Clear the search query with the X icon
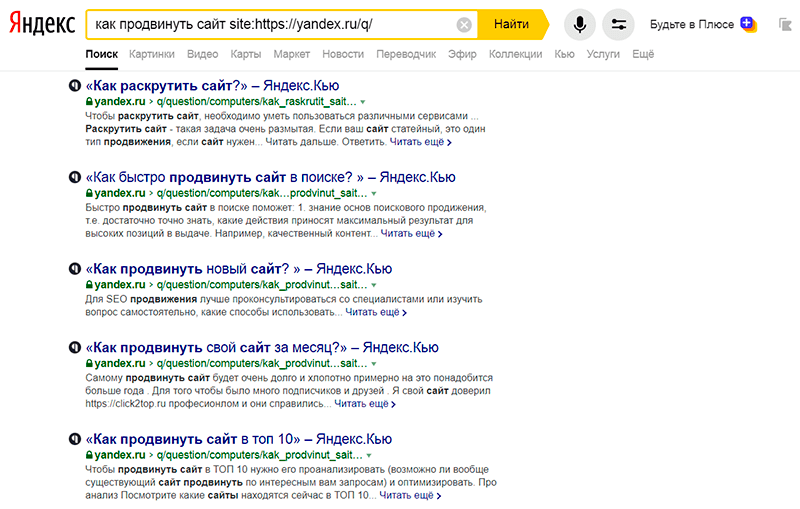The image size is (800, 509). [464, 24]
